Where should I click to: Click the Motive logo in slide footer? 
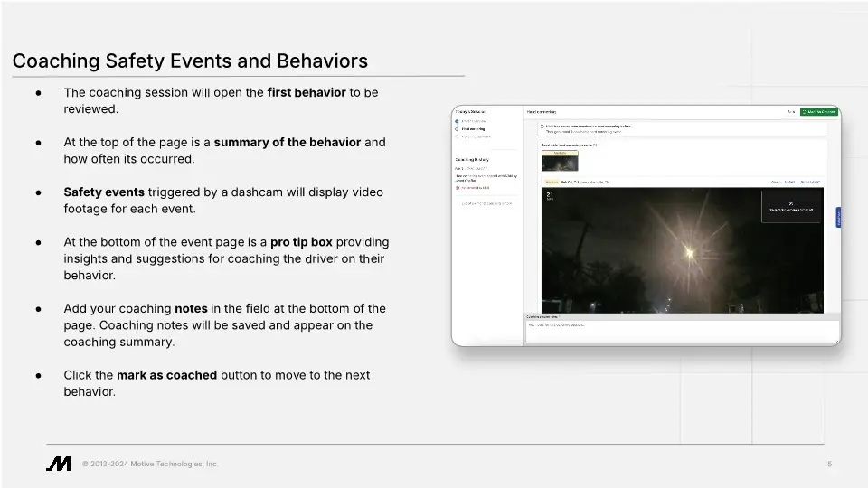pos(59,464)
